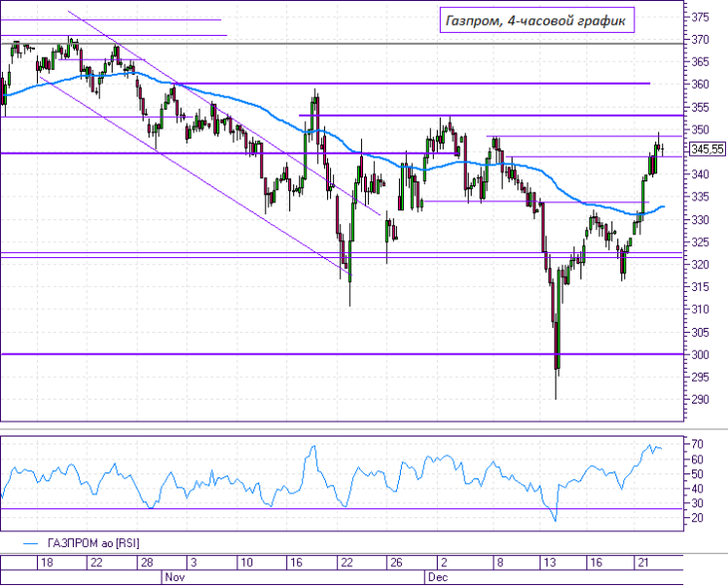Select the horizontal resistance line at 360
Viewport: 728px width, 586px height.
(x=411, y=84)
